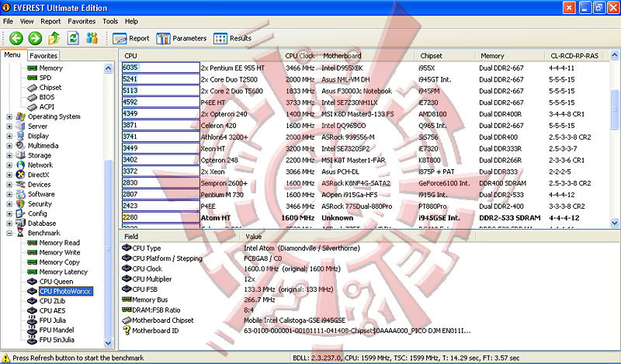The height and width of the screenshot is (364, 621).
Task: Click the status bar warning icon
Action: (6, 358)
